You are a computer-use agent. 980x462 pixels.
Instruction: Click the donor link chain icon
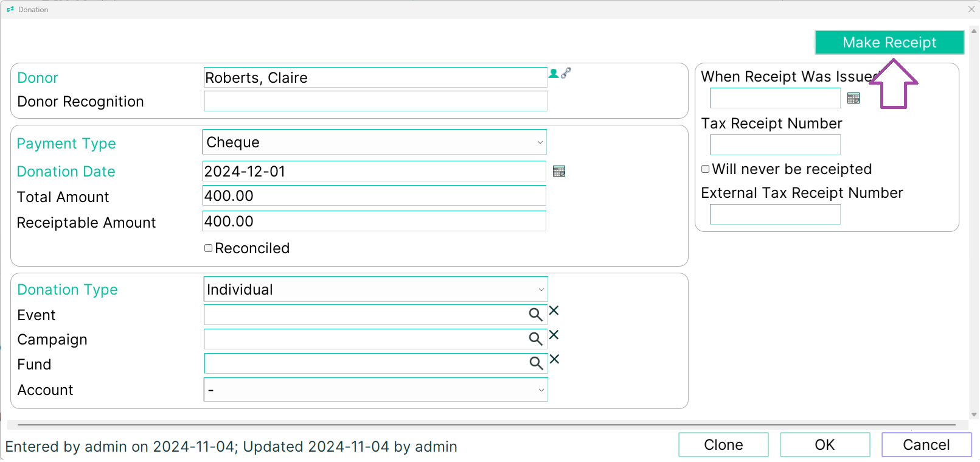pyautogui.click(x=566, y=73)
